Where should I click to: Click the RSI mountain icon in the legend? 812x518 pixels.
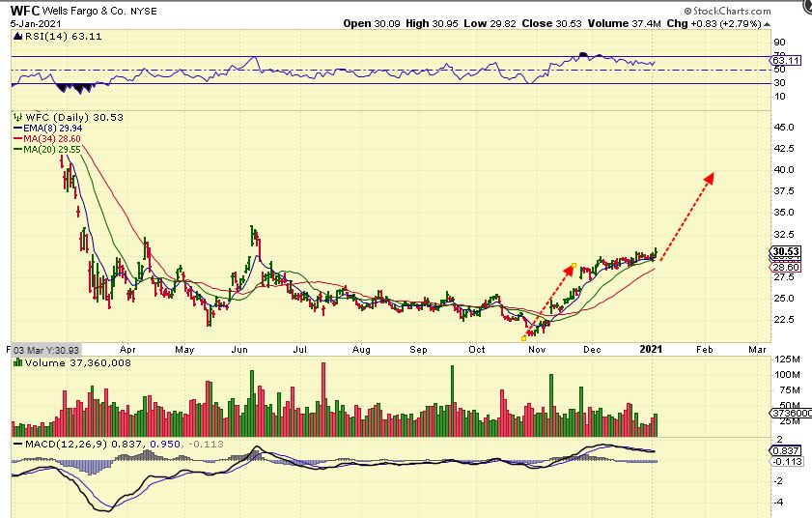(x=18, y=37)
